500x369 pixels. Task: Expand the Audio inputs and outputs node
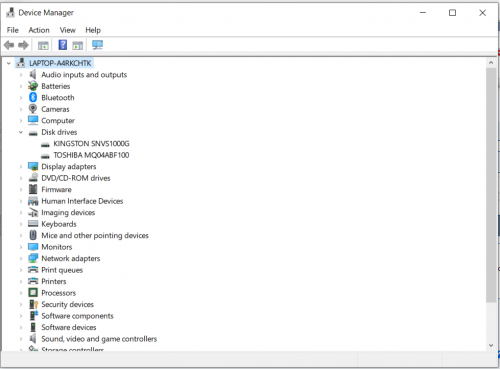(21, 75)
